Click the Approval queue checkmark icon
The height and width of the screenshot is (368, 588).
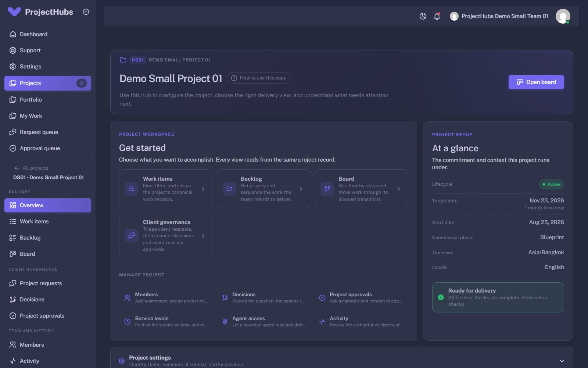pos(13,148)
